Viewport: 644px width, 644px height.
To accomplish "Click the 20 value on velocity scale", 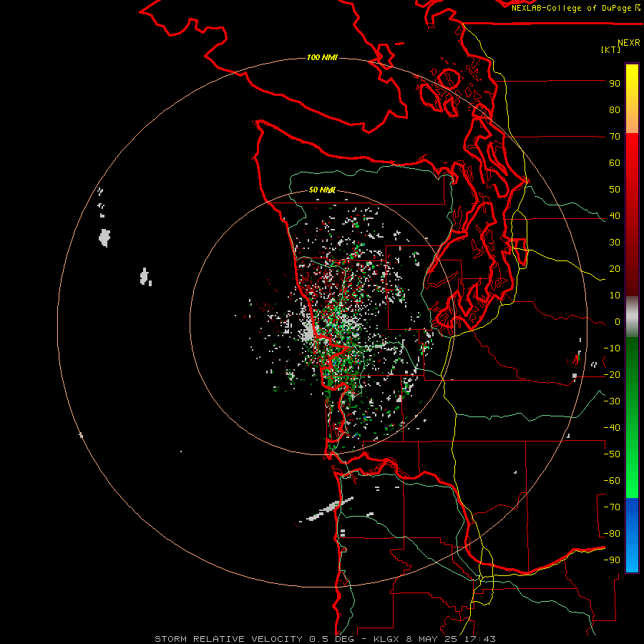I will click(x=615, y=268).
